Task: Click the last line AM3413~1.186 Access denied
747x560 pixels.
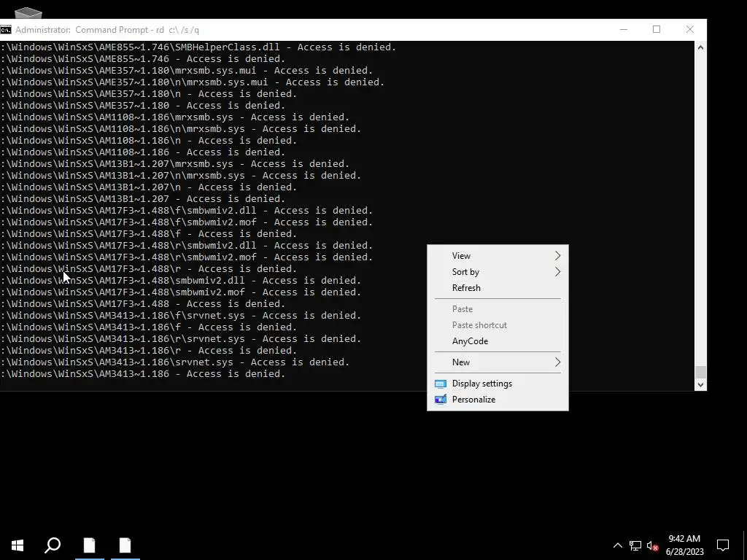Action: pos(143,374)
